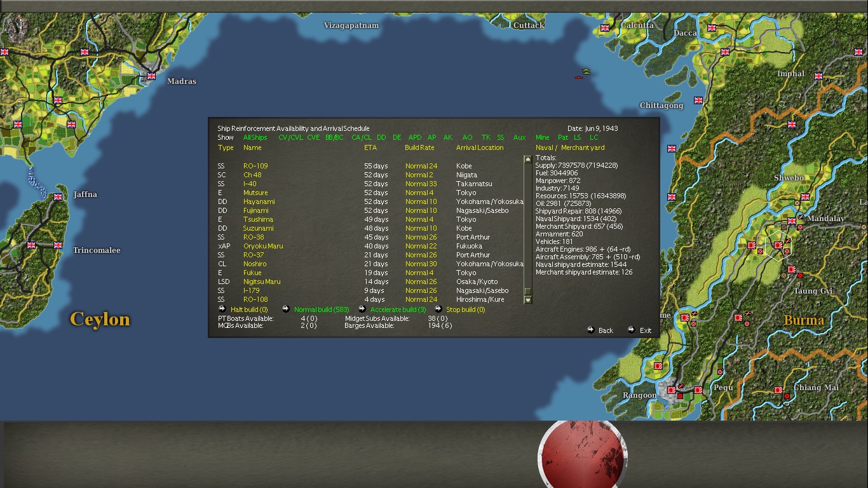Screen dimensions: 868x488
Task: Open ship RO-109 in the list
Action: 255,166
